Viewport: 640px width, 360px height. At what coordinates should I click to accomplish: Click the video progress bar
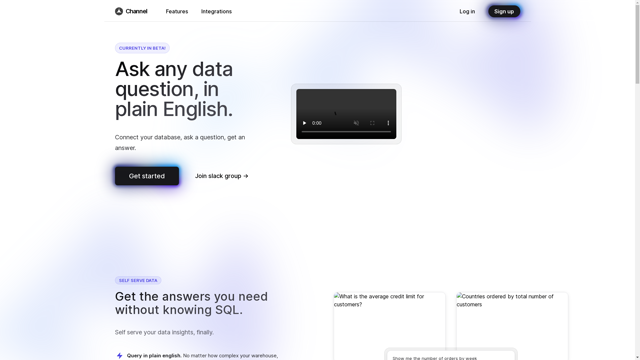pyautogui.click(x=346, y=131)
